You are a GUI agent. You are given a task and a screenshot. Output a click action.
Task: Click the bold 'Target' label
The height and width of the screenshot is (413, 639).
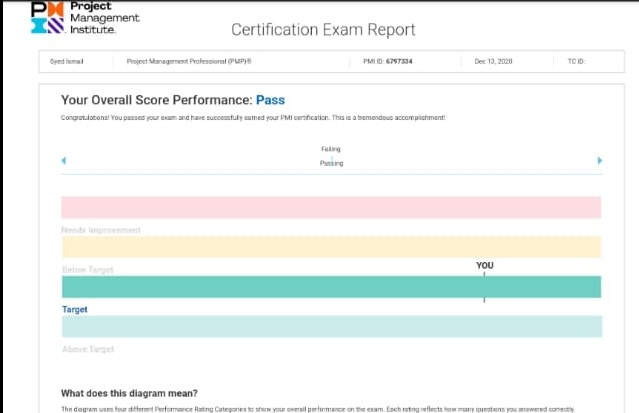click(75, 309)
